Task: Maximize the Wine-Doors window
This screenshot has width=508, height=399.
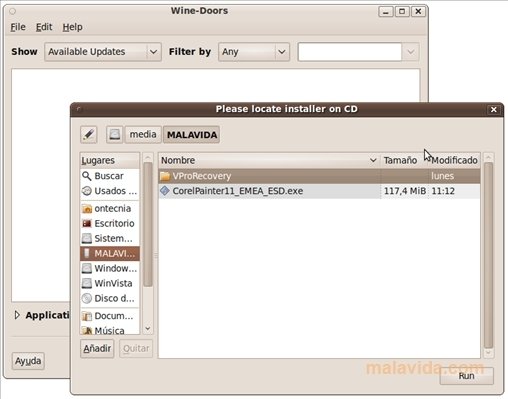Action: click(402, 12)
